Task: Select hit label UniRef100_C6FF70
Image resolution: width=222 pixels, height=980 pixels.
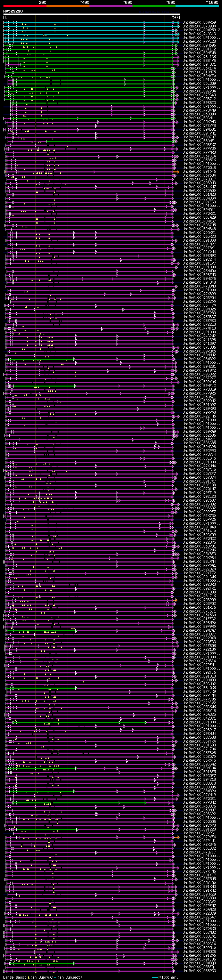Action: tap(199, 306)
